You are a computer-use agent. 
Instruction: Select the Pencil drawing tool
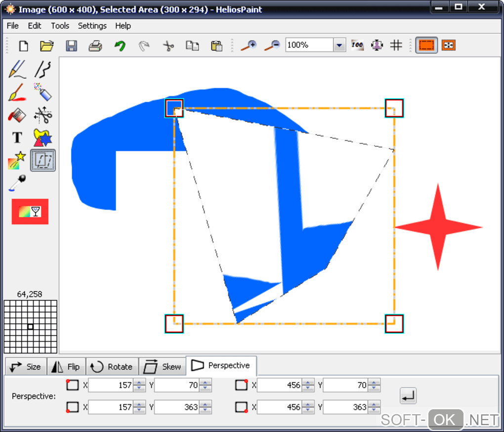17,70
